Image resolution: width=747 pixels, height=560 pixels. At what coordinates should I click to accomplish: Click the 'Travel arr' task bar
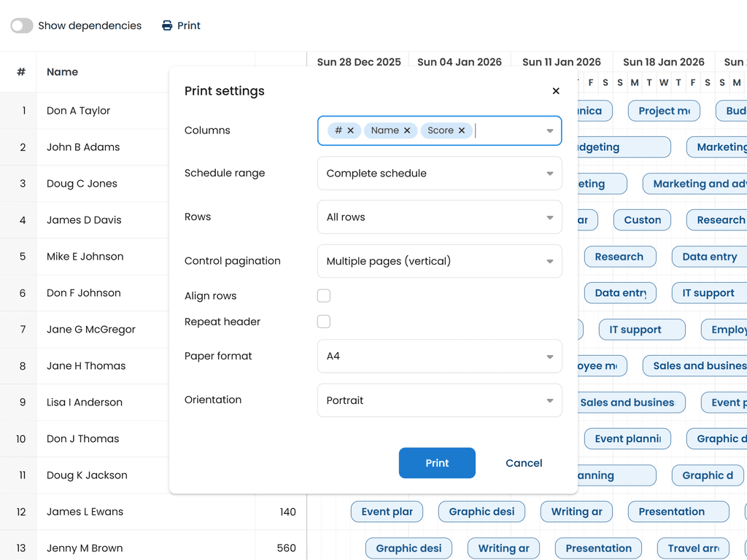[x=693, y=548]
